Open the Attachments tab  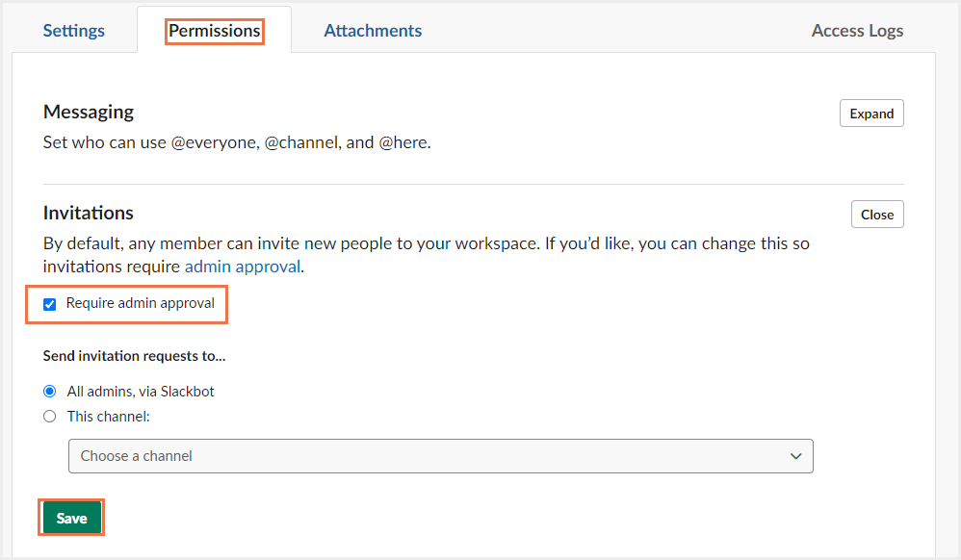373,31
